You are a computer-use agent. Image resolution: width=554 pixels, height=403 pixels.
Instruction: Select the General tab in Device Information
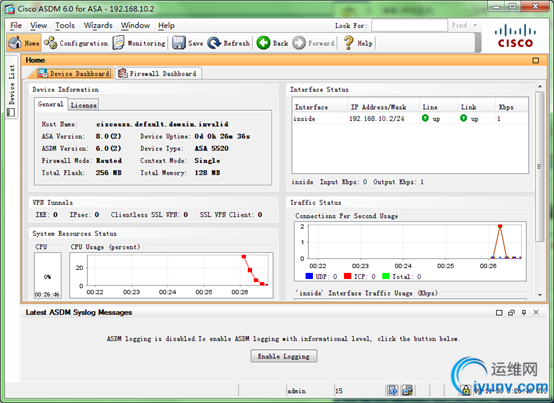(51, 104)
